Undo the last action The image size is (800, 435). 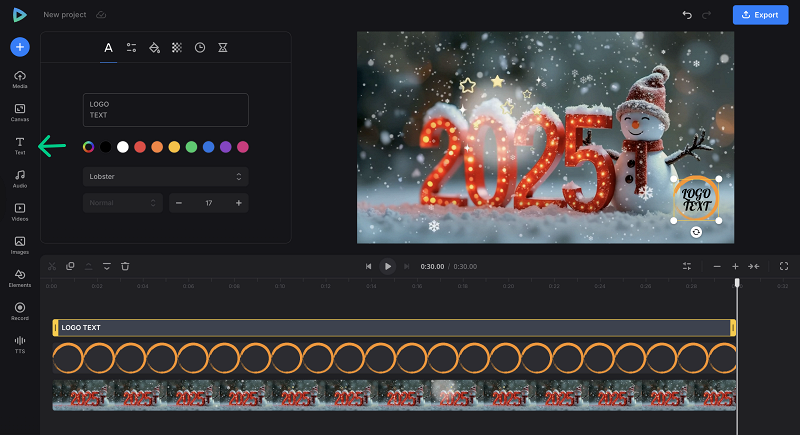pos(687,15)
